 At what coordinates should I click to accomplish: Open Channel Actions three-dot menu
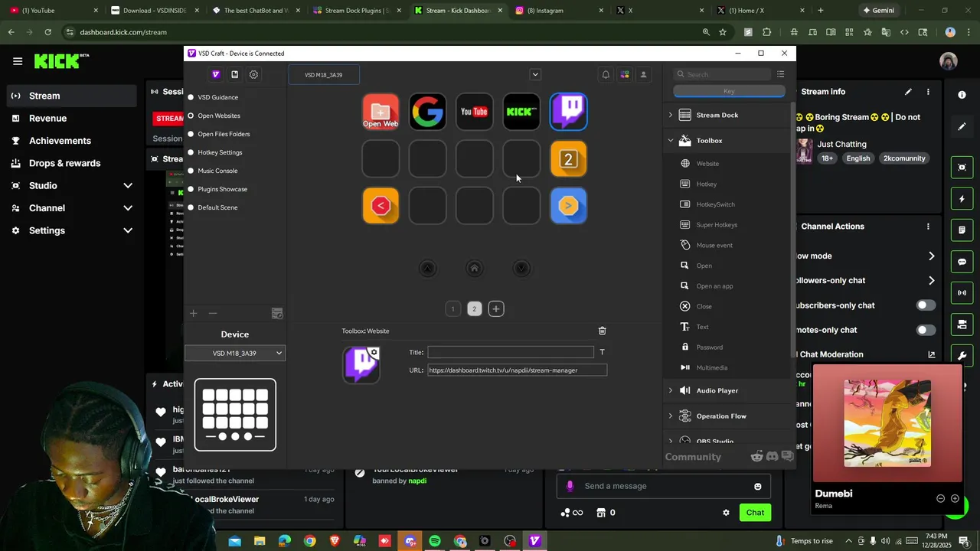(928, 227)
